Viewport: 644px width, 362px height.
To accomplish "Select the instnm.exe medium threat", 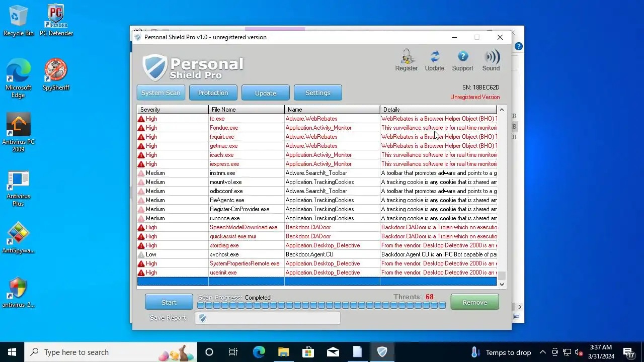I will click(x=317, y=173).
